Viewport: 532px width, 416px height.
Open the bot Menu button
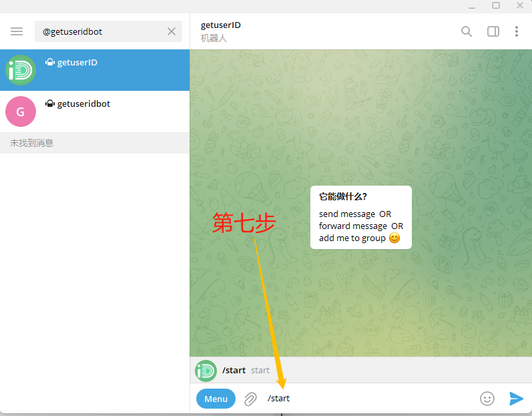point(216,399)
